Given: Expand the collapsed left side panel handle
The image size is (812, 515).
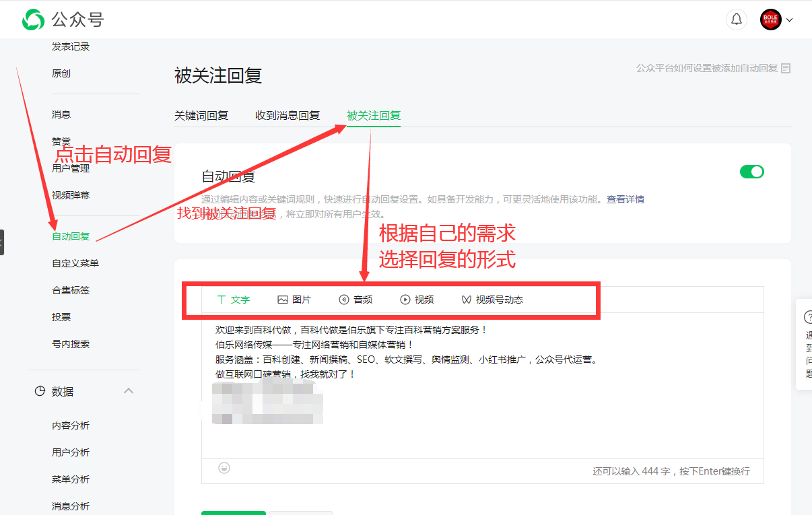Looking at the screenshot, I should (1, 242).
